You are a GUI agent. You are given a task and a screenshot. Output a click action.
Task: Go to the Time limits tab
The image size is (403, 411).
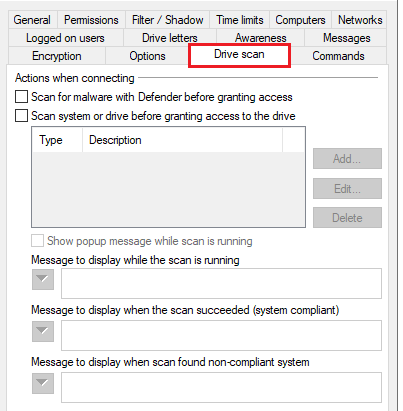(240, 20)
